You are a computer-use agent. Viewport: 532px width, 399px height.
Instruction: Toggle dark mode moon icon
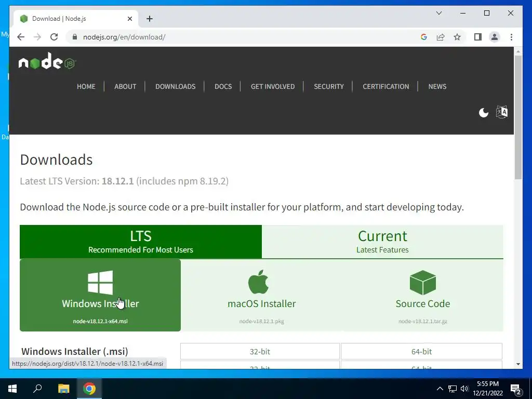click(x=484, y=112)
